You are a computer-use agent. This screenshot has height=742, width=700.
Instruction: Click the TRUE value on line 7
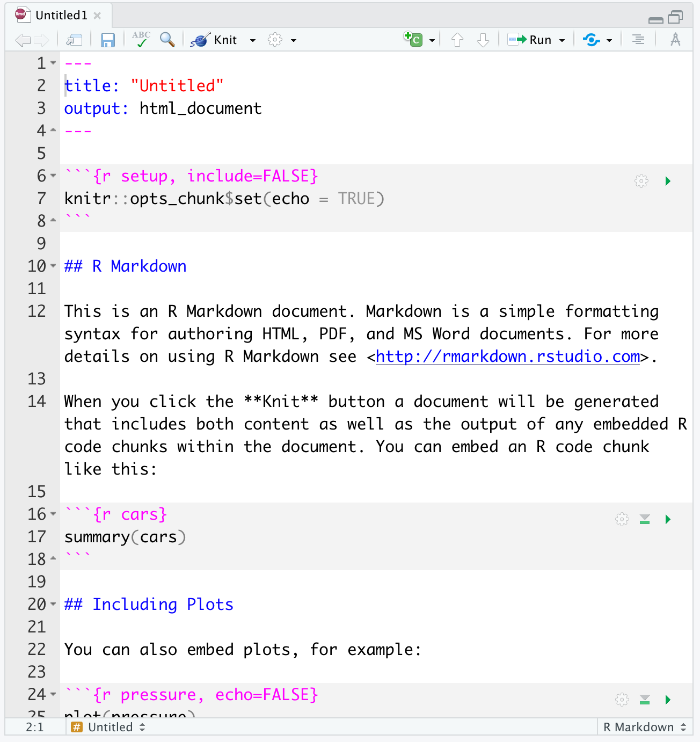coord(356,199)
